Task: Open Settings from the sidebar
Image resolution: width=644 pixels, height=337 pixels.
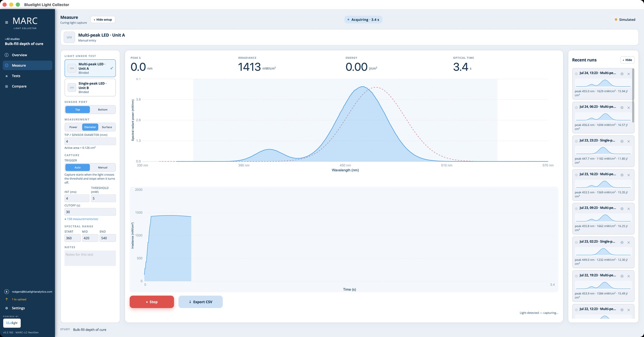Action: pos(27,308)
